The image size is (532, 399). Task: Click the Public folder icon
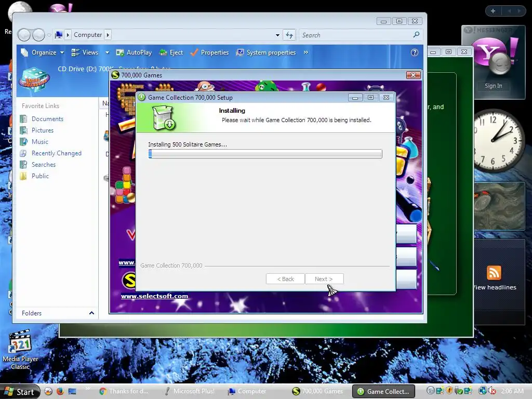[23, 176]
